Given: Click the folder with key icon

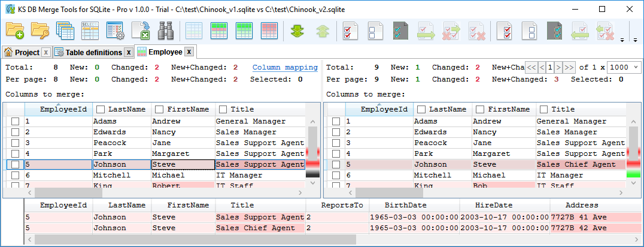Looking at the screenshot, I should [x=40, y=31].
